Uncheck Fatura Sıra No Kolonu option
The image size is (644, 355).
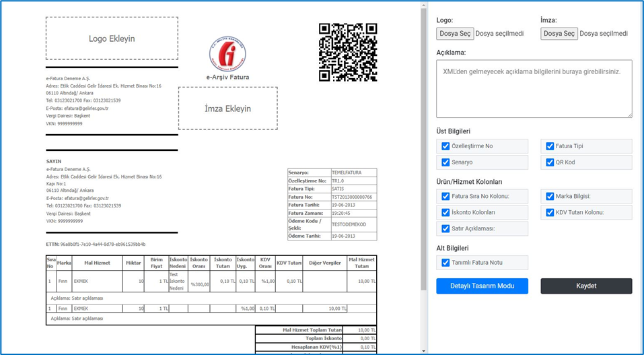pos(445,197)
